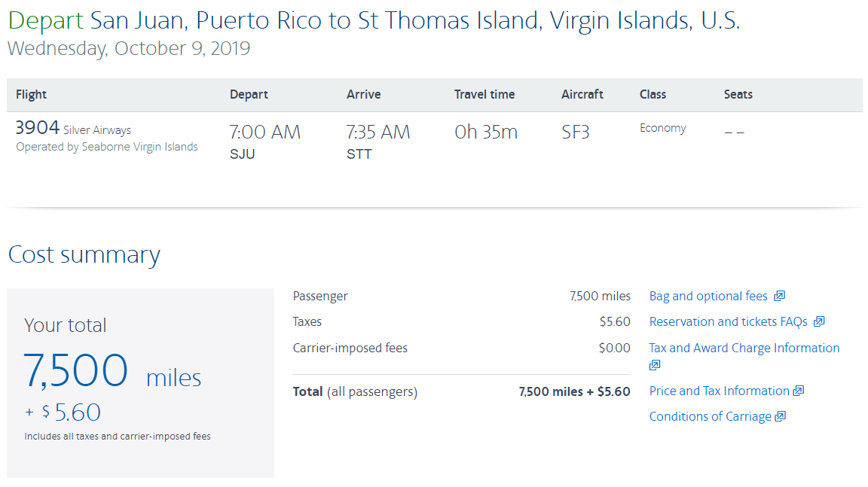Click the 7:00 AM departure time
Screen dimensions: 868x487
pyautogui.click(x=264, y=132)
